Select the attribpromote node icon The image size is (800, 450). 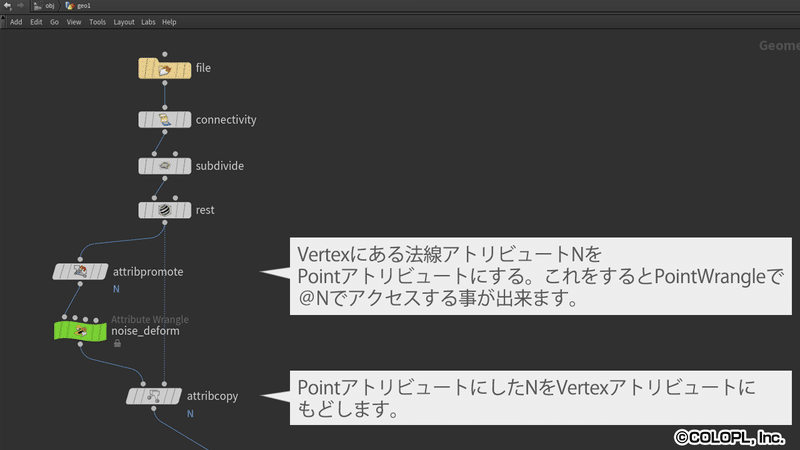(80, 271)
